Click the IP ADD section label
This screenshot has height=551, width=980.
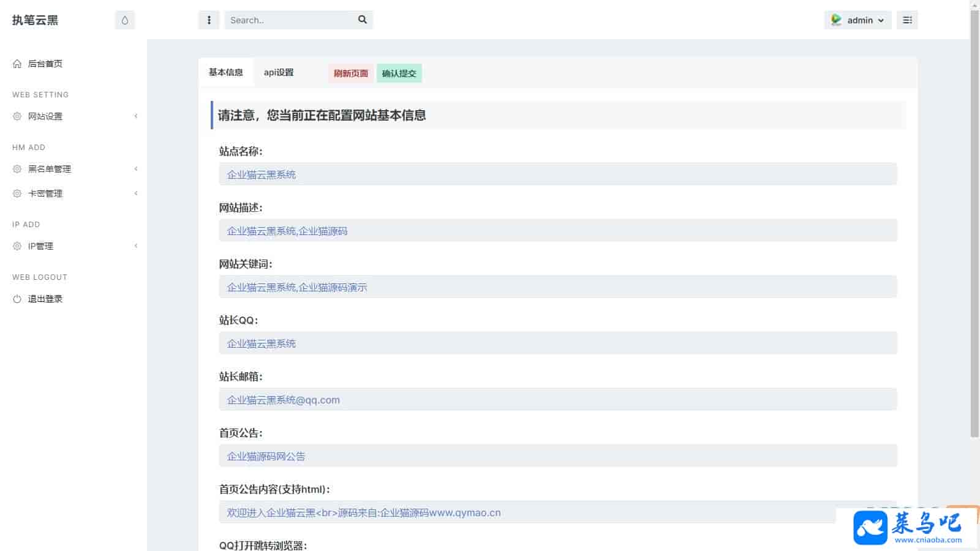[26, 225]
